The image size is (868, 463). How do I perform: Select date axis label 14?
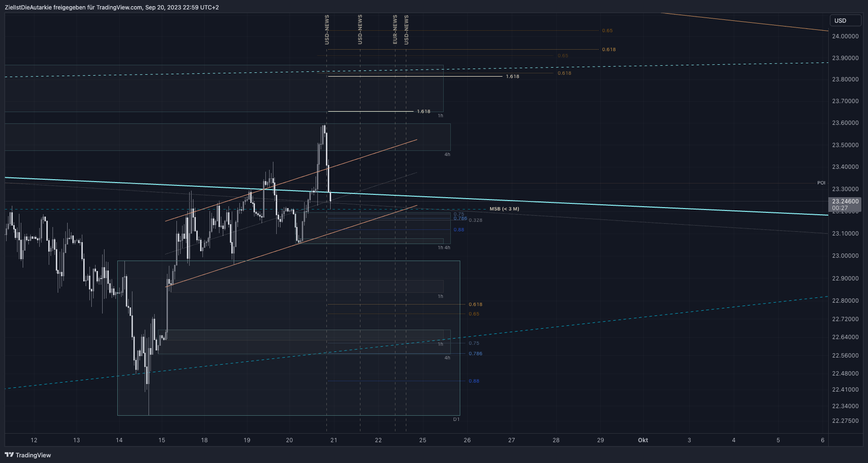(x=119, y=440)
